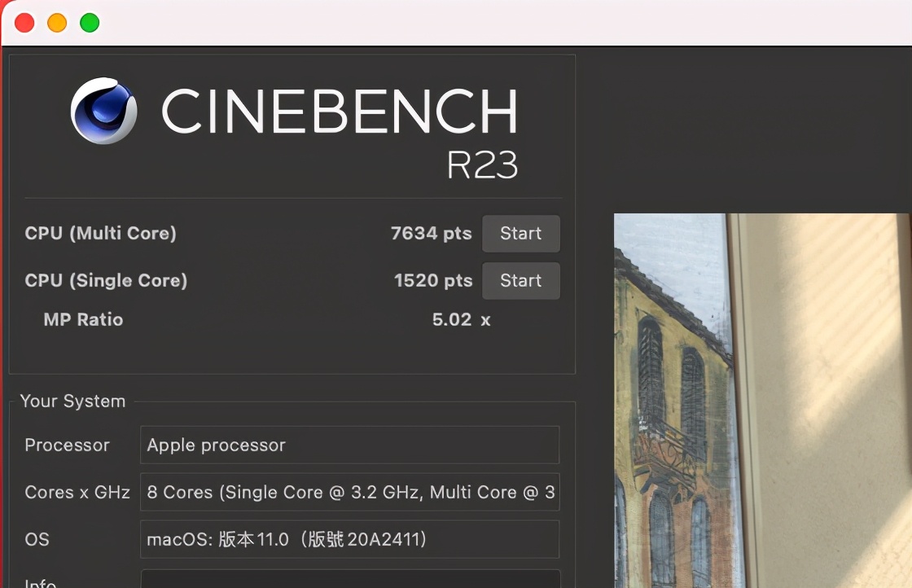
Task: Click the Processor field showing Apple processor
Action: coord(349,445)
